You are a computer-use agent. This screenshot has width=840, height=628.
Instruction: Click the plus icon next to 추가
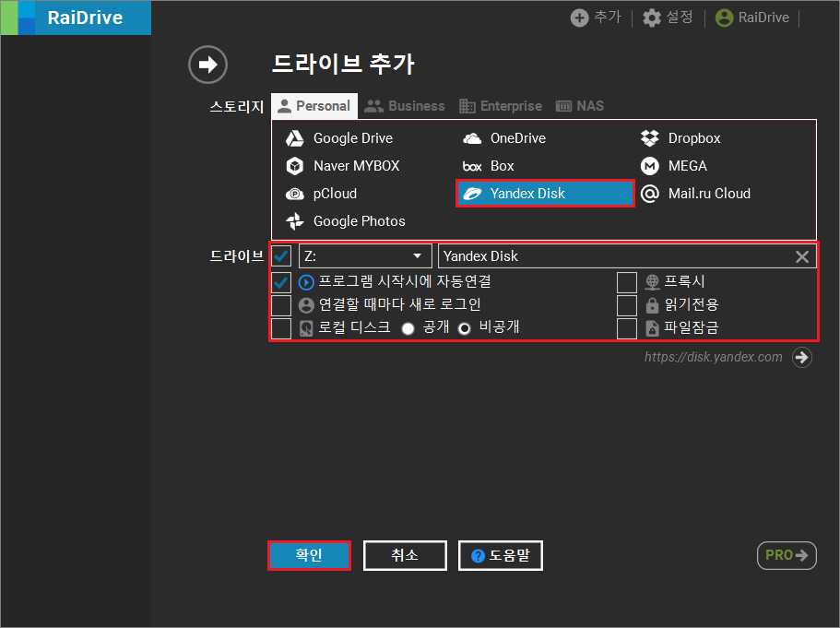pyautogui.click(x=579, y=18)
